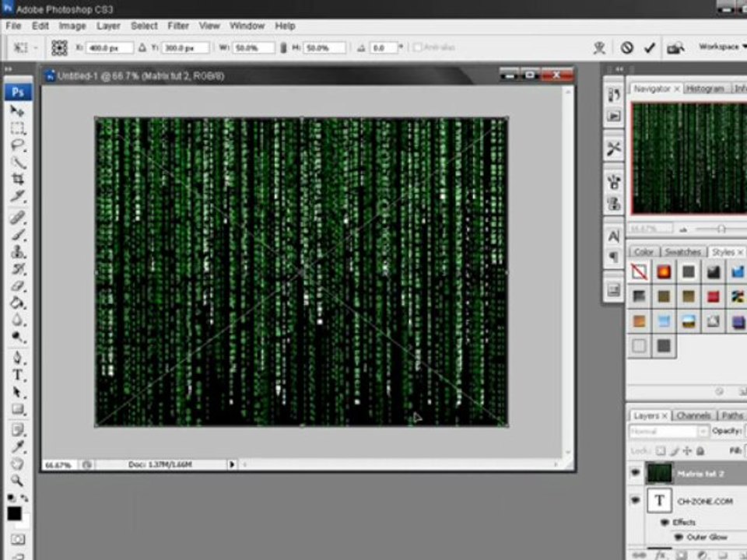Toggle visibility of layer Effects
The height and width of the screenshot is (560, 747).
665,523
